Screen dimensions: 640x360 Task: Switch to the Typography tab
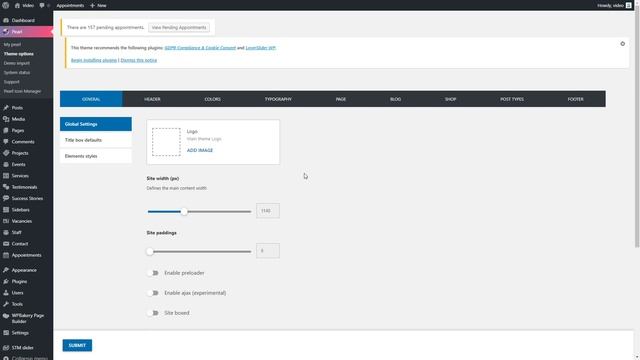(278, 99)
